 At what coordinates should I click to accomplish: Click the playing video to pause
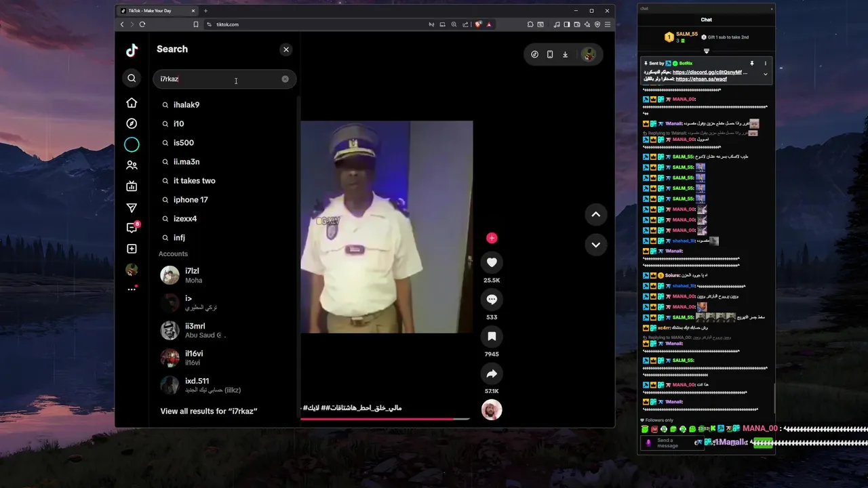pos(387,227)
